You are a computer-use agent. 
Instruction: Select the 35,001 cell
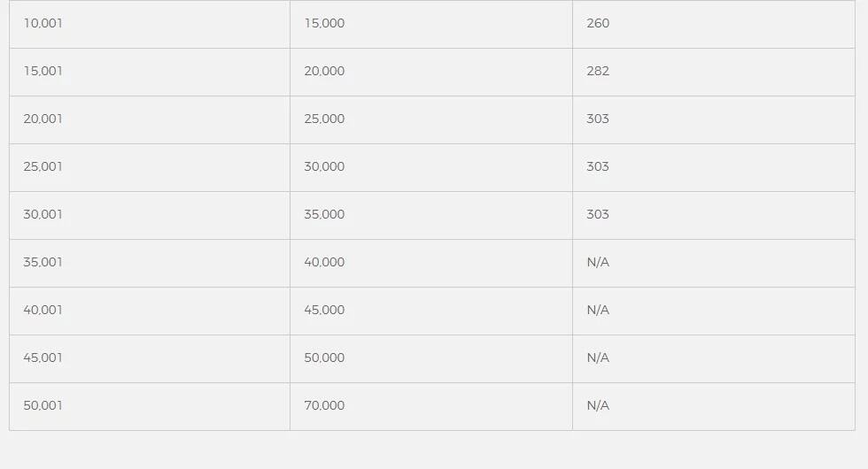(x=150, y=264)
